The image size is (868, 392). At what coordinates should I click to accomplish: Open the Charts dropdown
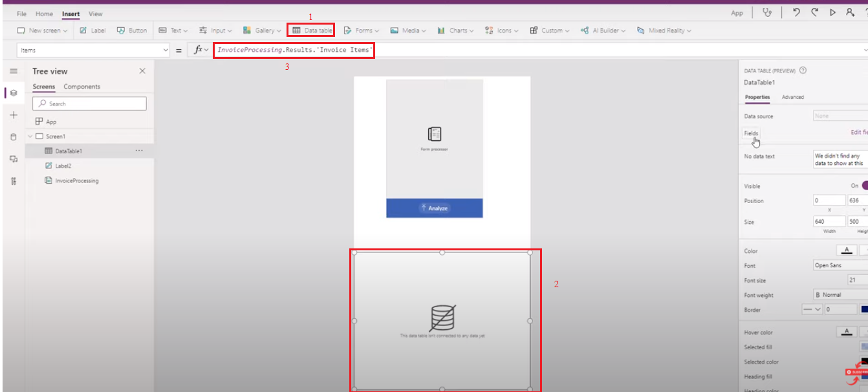tap(455, 30)
